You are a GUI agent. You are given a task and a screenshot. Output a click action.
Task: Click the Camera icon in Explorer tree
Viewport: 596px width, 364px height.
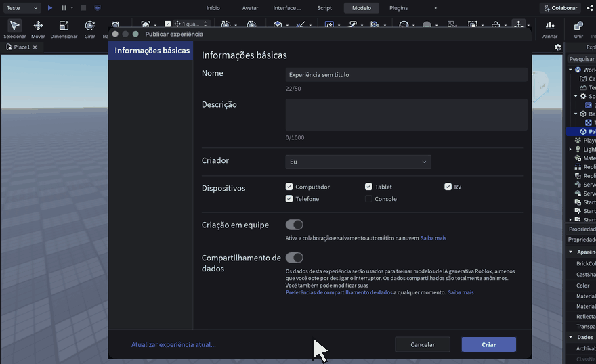coord(583,78)
